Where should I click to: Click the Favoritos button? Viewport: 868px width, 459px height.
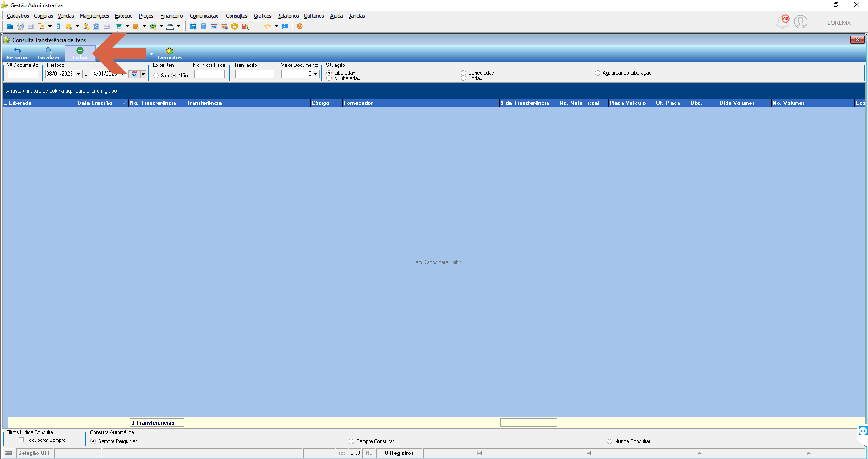(170, 54)
